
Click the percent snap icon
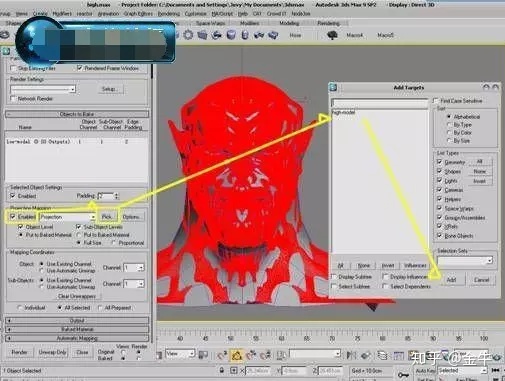coord(251,355)
